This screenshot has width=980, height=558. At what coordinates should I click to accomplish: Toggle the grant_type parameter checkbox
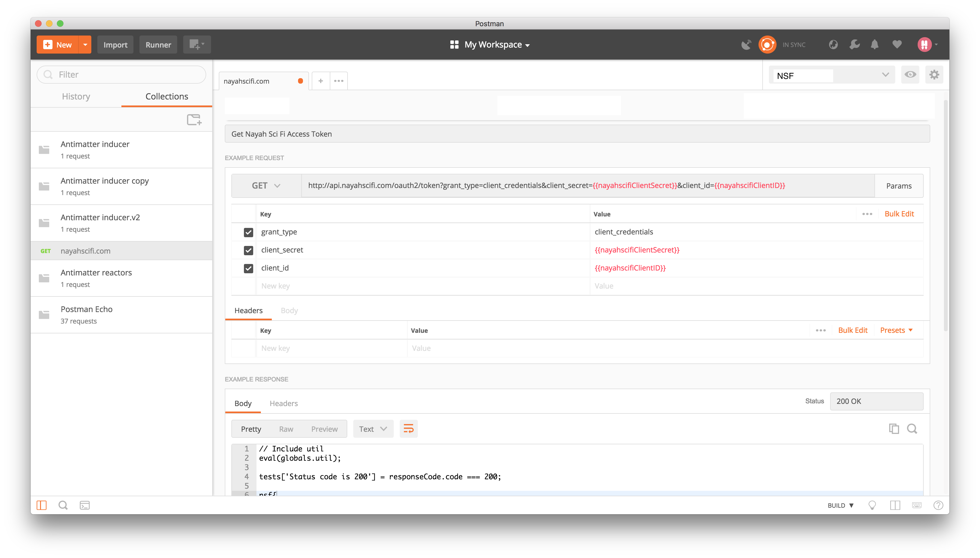pos(248,232)
